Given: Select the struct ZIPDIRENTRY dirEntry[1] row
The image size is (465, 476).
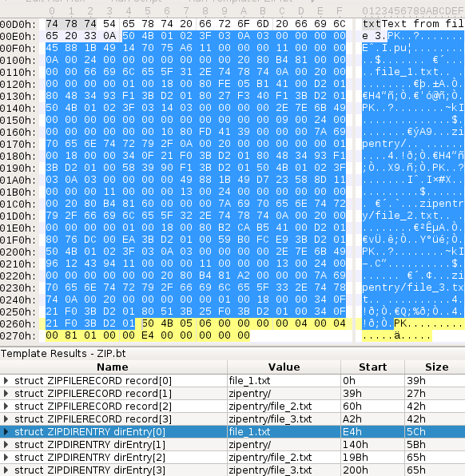Looking at the screenshot, I should tap(232, 445).
